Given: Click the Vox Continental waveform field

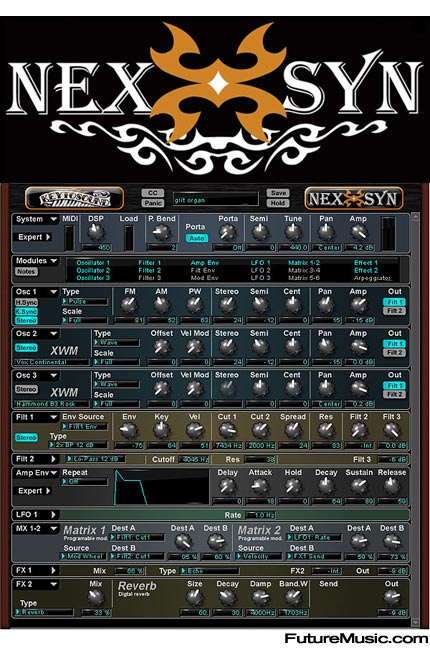Looking at the screenshot, I should point(52,362).
